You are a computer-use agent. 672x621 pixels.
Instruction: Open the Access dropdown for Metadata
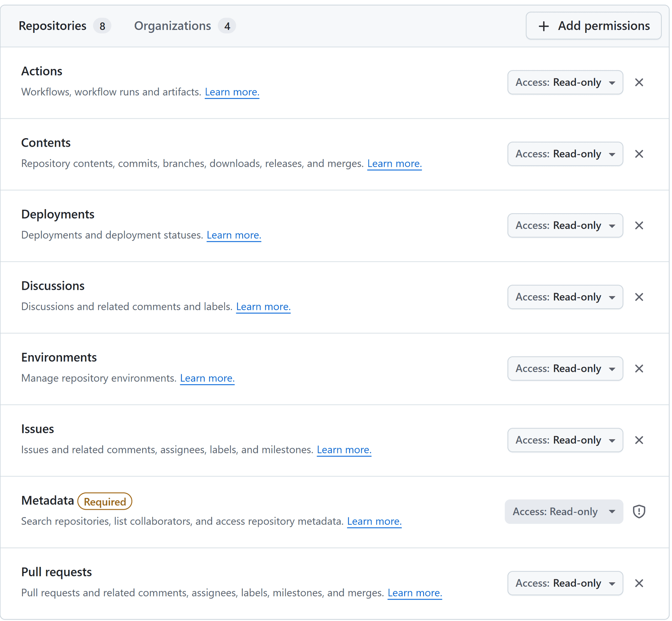point(564,511)
